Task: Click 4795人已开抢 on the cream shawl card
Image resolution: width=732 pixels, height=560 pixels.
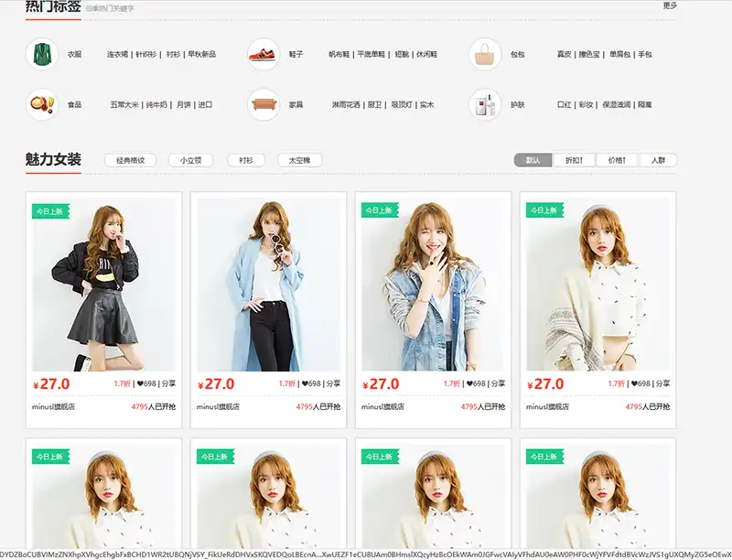Action: 648,407
